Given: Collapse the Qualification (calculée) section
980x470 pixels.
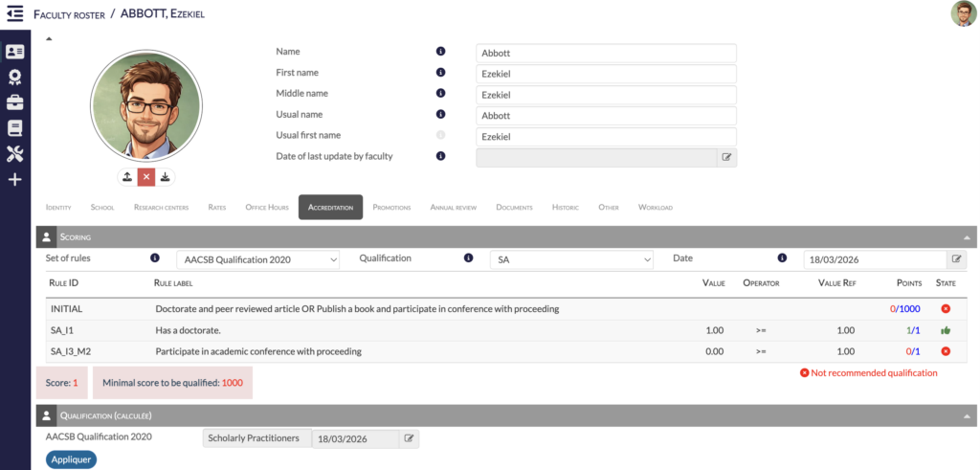Looking at the screenshot, I should 967,415.
